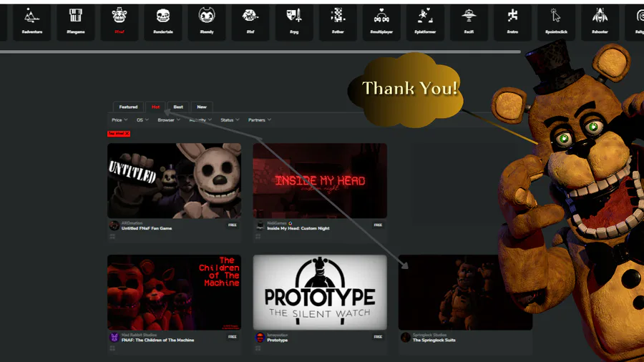
Task: Open the #bendy tag
Action: [x=207, y=22]
